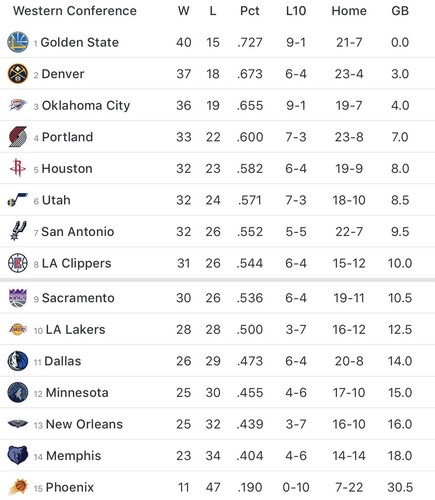The height and width of the screenshot is (500, 435).
Task: Tap the Phoenix Suns logo
Action: (18, 487)
